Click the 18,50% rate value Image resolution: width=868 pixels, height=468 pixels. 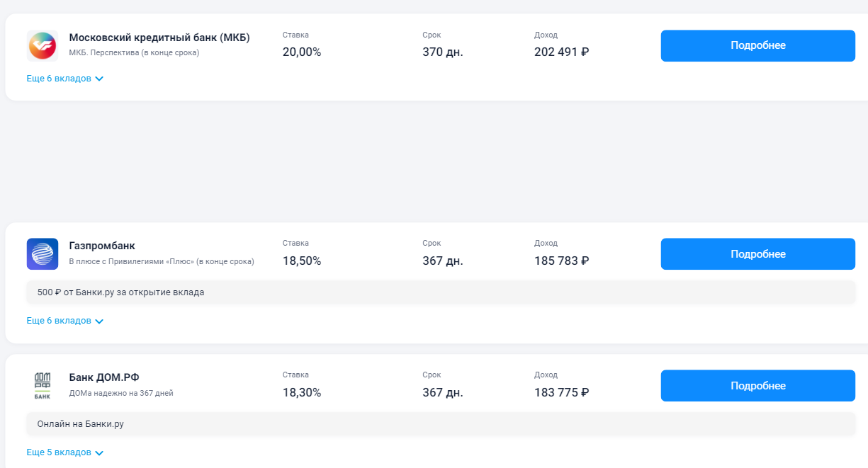(x=302, y=261)
